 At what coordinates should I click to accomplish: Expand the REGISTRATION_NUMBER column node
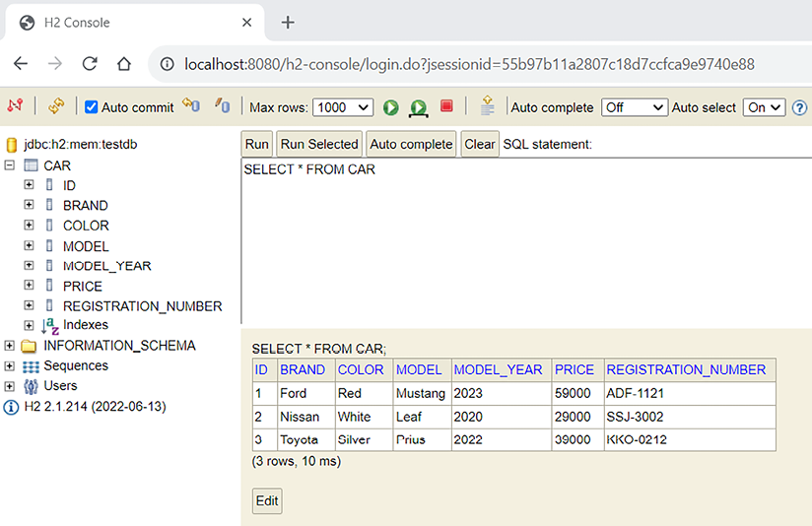click(29, 305)
